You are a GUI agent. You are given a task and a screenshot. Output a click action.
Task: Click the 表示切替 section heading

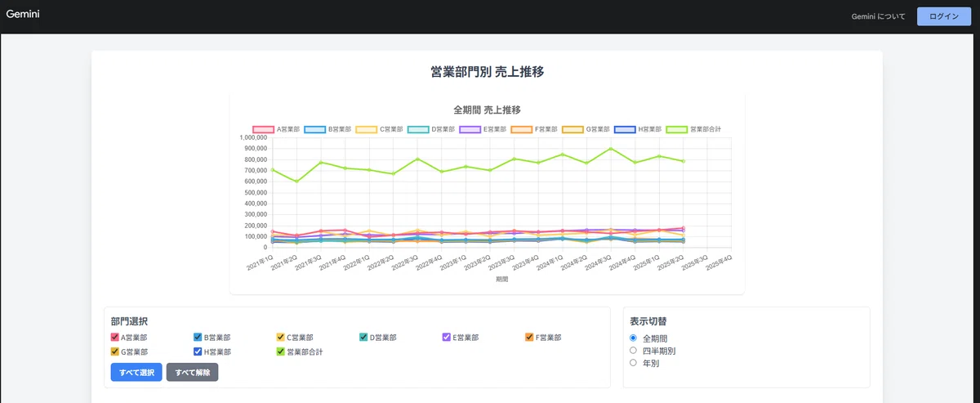pyautogui.click(x=648, y=321)
